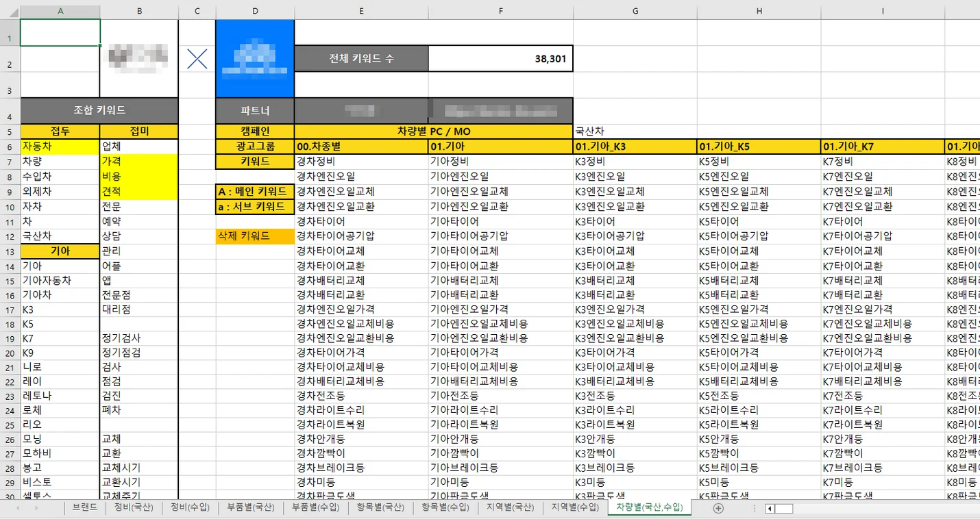Click the yellow 가격 cell
This screenshot has height=519, width=980.
139,162
